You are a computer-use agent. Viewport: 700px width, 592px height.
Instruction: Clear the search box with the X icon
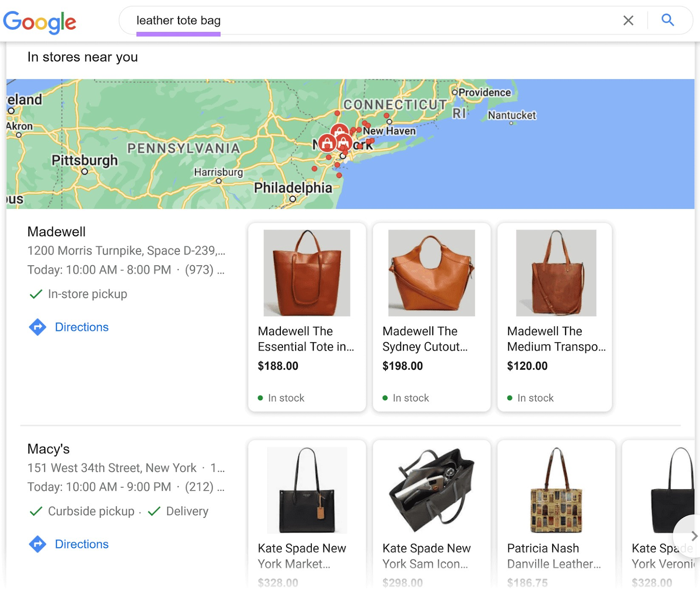coord(628,20)
